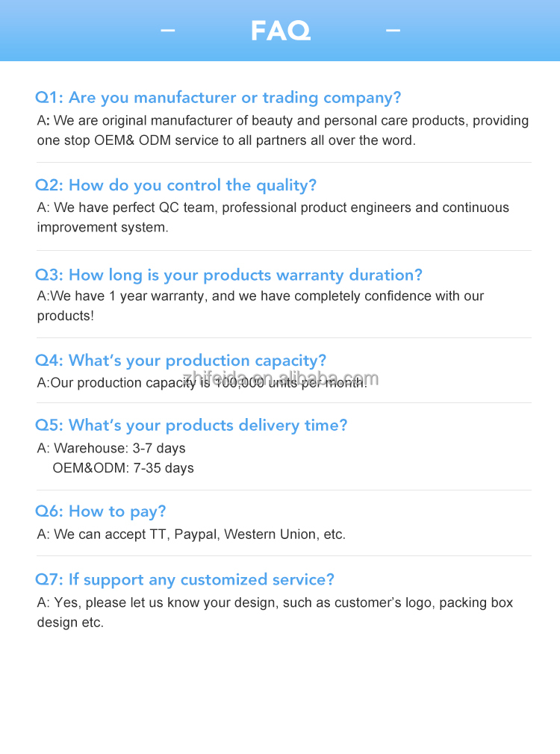Select the Q1 manufacturer or trading company question
Screen dimensions: 560x754
tap(218, 98)
